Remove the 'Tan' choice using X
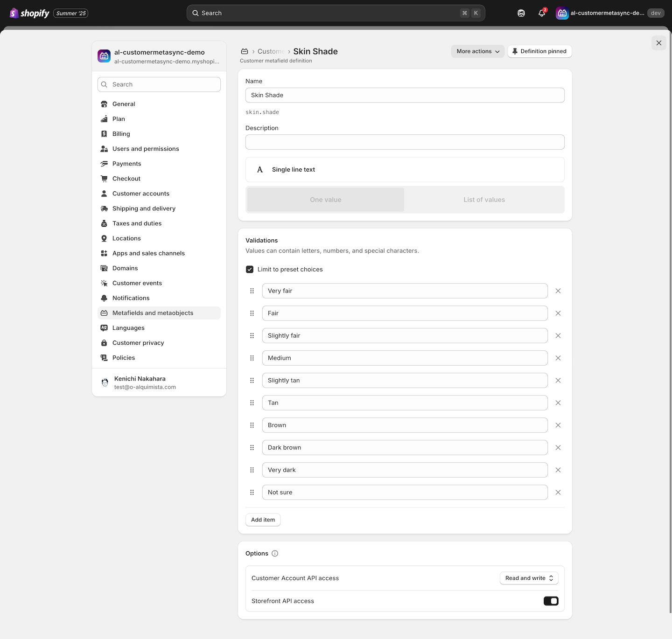 pyautogui.click(x=558, y=403)
